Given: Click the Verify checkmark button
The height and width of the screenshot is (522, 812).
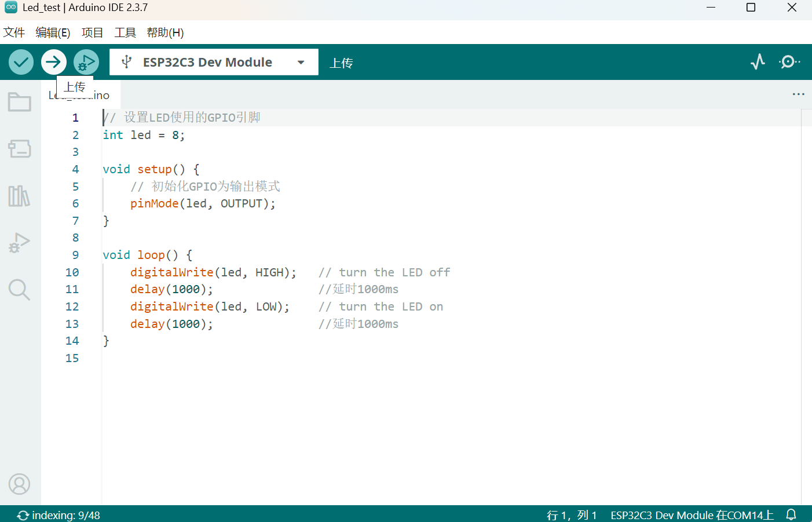Looking at the screenshot, I should tap(21, 62).
